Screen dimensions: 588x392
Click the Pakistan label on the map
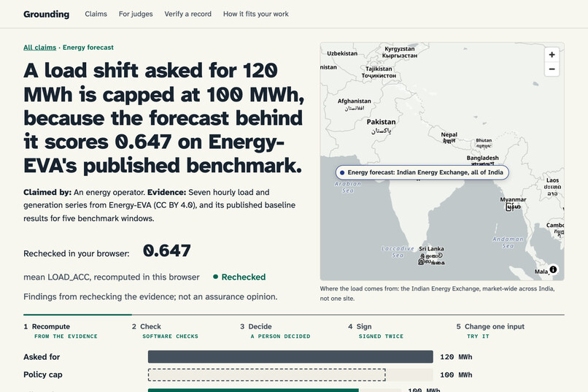click(381, 122)
